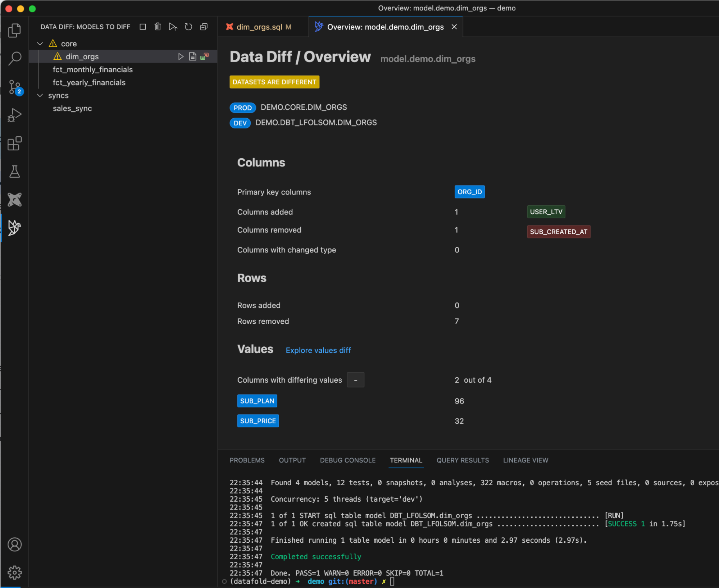Image resolution: width=719 pixels, height=588 pixels.
Task: Run diff for dim_orgs row play icon
Action: click(181, 56)
